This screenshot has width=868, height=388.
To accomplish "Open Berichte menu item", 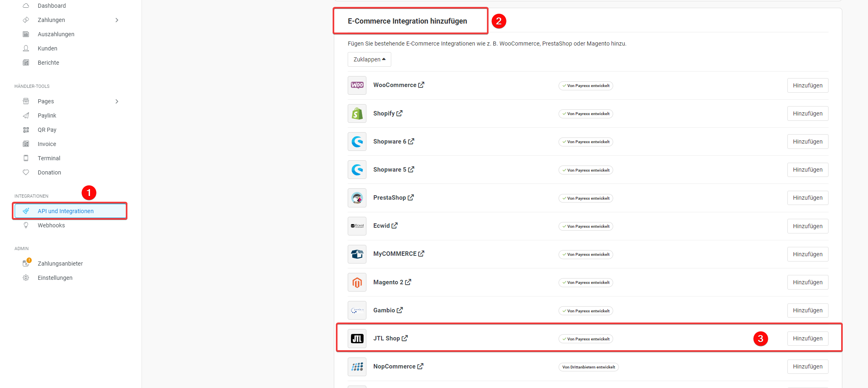I will click(x=48, y=63).
